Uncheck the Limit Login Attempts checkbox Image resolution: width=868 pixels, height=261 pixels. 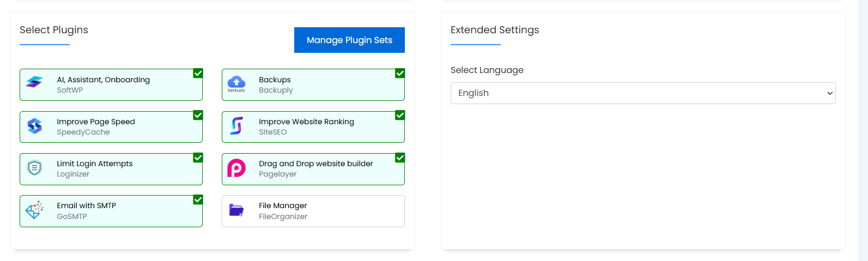pos(198,157)
